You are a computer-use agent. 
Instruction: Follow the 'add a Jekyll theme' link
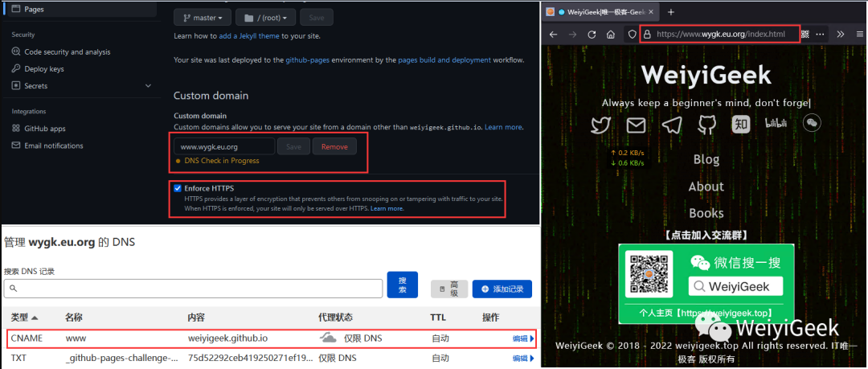click(x=249, y=36)
